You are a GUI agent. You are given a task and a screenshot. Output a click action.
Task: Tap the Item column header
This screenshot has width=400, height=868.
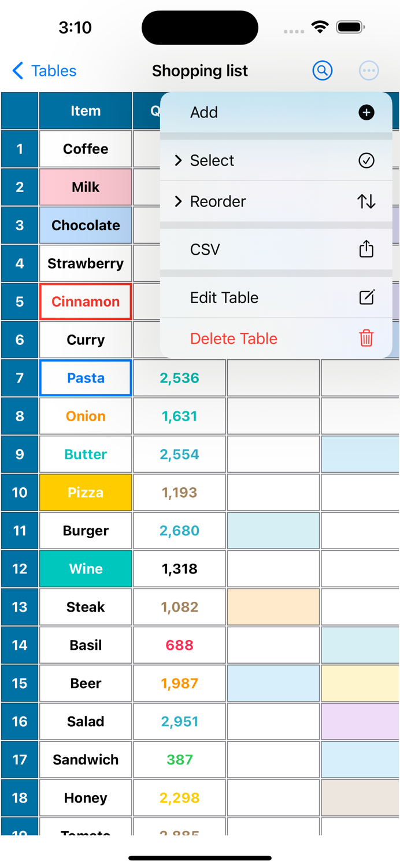(x=85, y=111)
